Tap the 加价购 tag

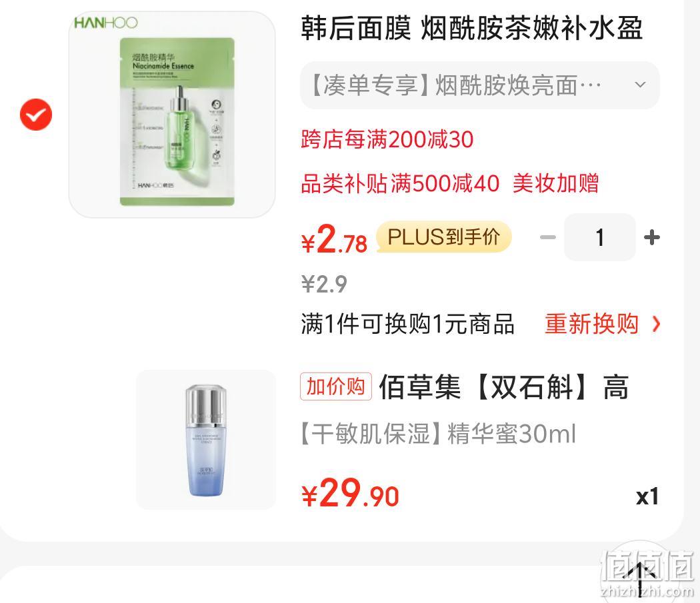[x=336, y=386]
